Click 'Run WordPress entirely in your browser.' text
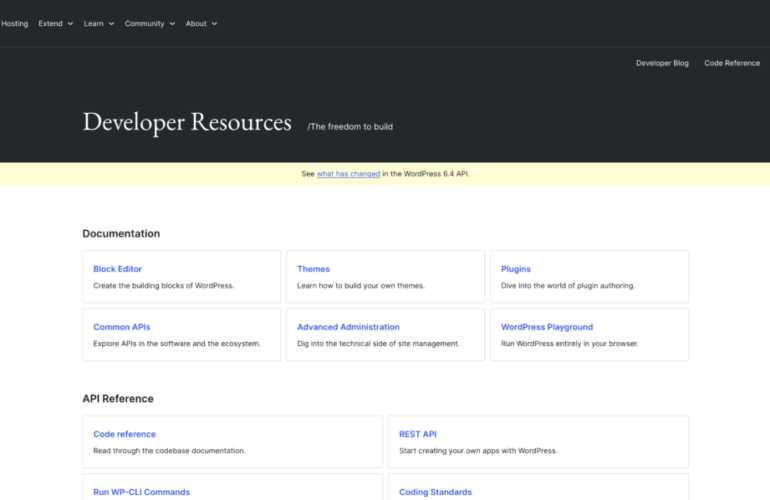Image resolution: width=770 pixels, height=500 pixels. tap(570, 344)
